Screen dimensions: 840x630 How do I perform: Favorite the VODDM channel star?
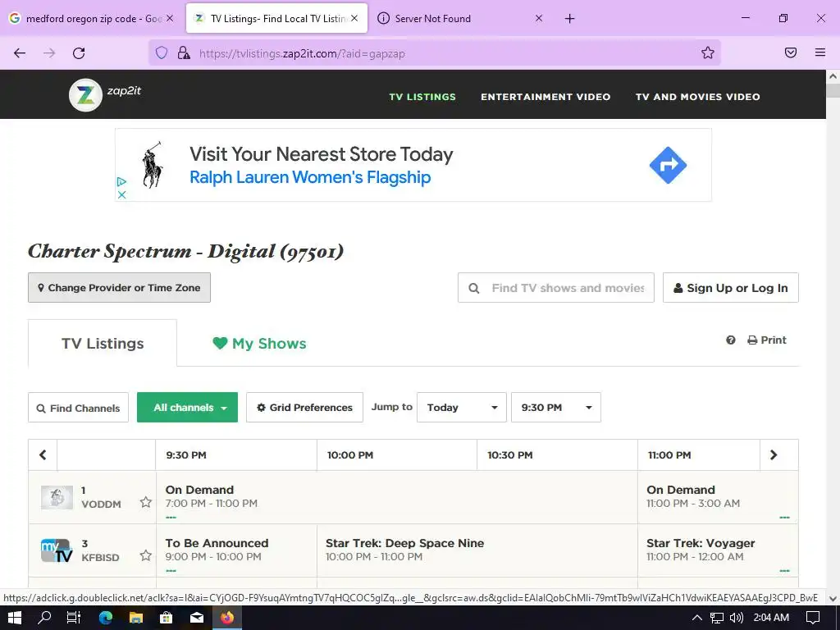(146, 502)
